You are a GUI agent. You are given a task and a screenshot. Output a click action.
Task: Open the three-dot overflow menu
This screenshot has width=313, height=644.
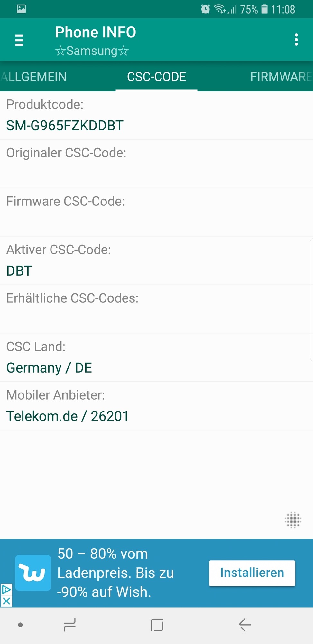(296, 40)
